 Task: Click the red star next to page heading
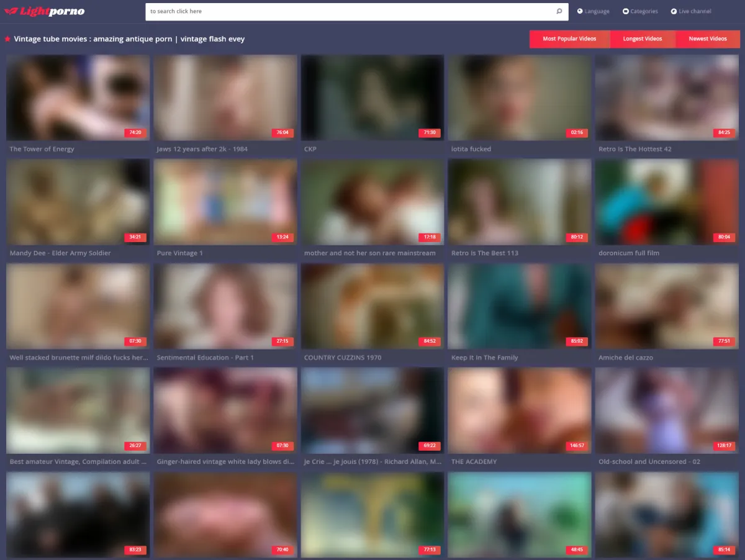pos(7,39)
